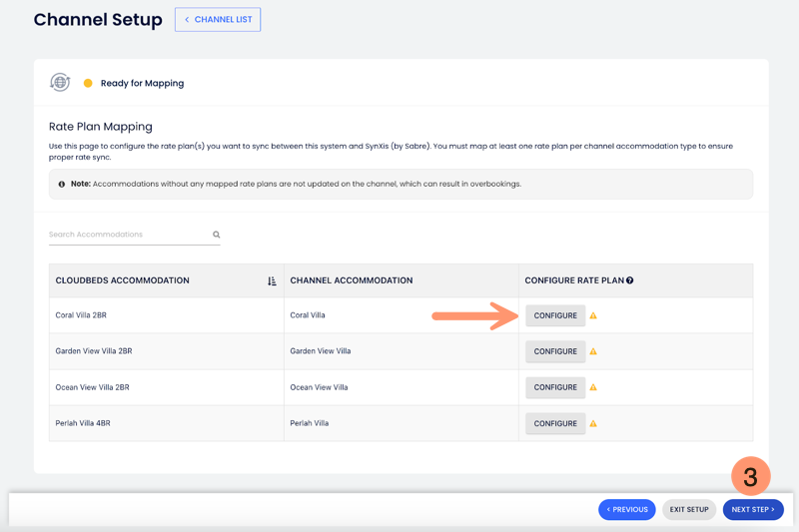Click the globe sync icon near status
The width and height of the screenshot is (799, 532).
click(60, 83)
